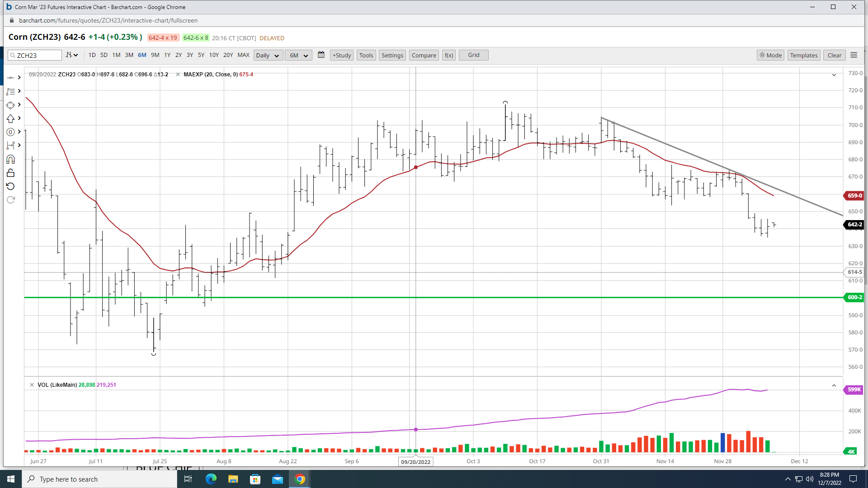This screenshot has height=488, width=868.
Task: Switch to the MAX time range
Action: pos(243,55)
